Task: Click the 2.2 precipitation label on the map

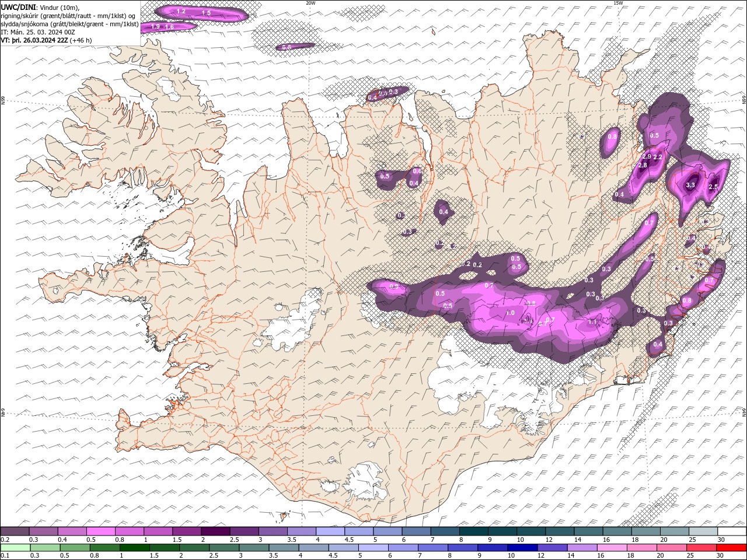Action: (x=657, y=157)
